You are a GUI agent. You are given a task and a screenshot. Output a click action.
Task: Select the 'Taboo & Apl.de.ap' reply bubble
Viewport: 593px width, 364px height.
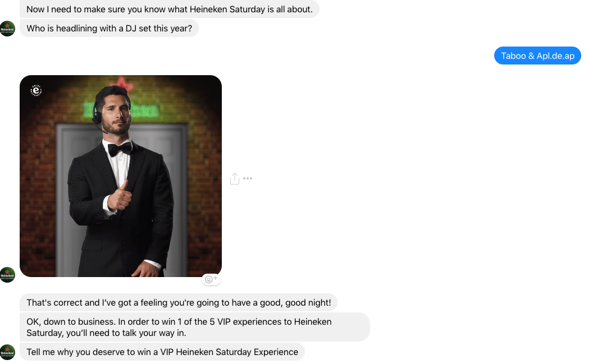[x=537, y=56]
